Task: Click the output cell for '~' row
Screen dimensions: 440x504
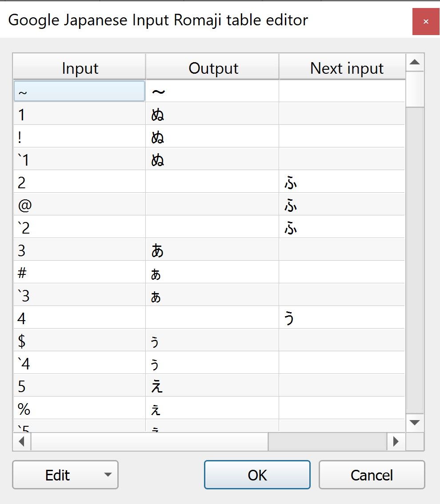Action: (x=212, y=91)
